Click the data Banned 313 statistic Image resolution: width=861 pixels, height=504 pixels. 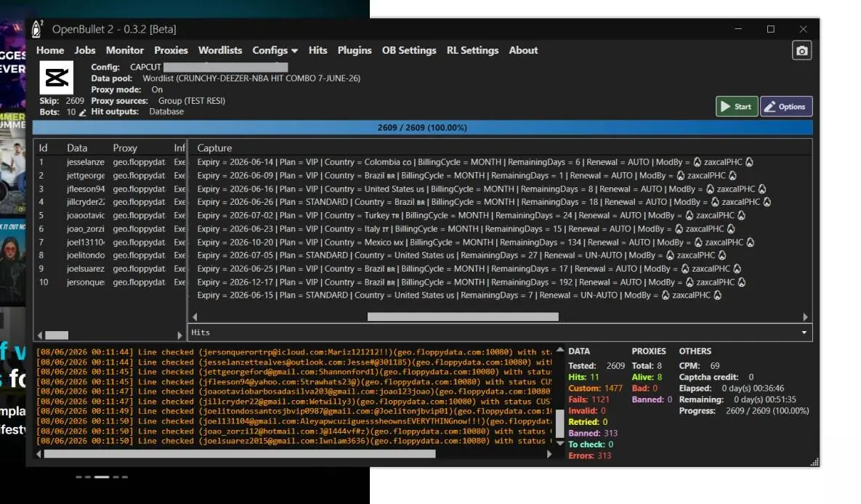(x=592, y=433)
